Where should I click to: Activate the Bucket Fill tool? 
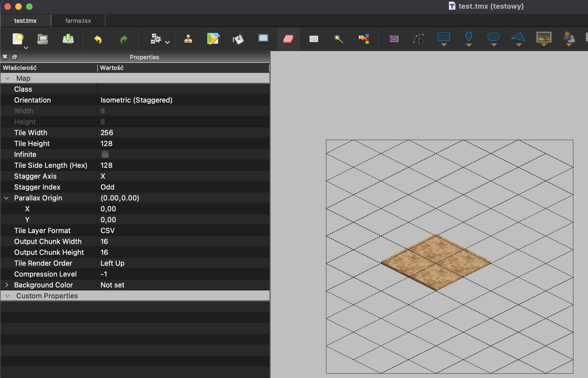238,39
